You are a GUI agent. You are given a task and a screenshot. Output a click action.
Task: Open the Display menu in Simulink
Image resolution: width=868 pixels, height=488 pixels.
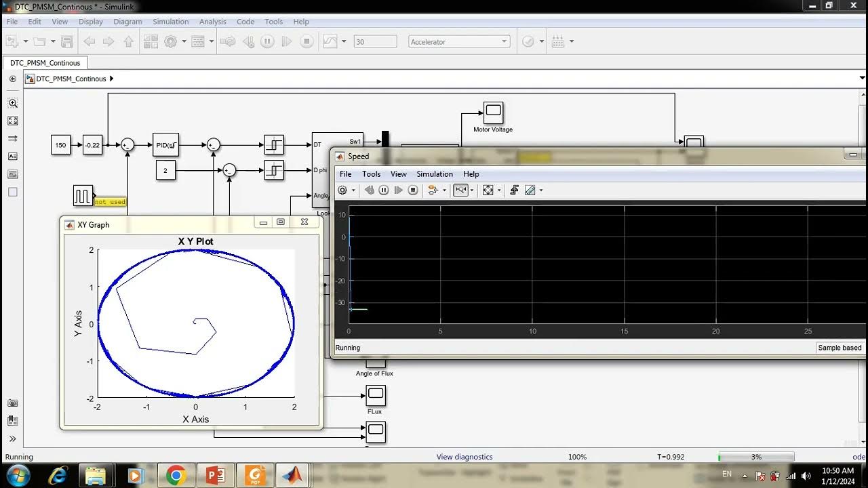(90, 22)
